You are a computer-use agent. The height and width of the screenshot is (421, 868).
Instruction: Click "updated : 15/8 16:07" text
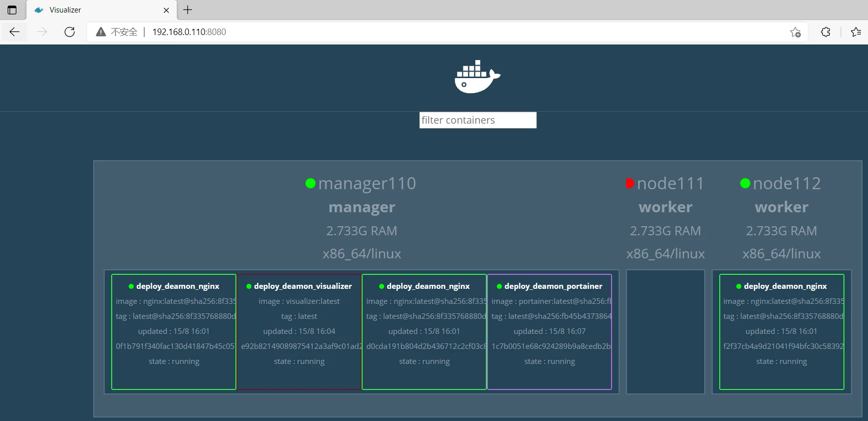pyautogui.click(x=549, y=331)
